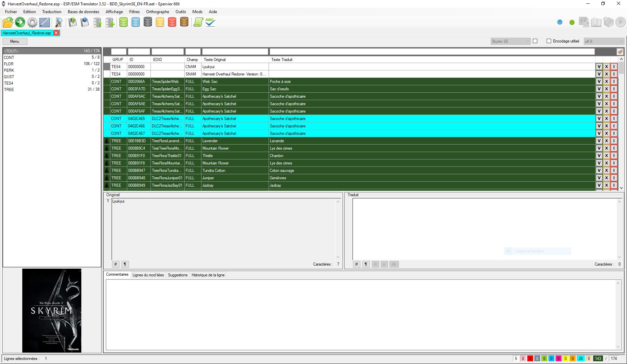Toggle the ¶ button under Traduit pane
Image resolution: width=627 pixels, height=364 pixels.
pyautogui.click(x=366, y=264)
